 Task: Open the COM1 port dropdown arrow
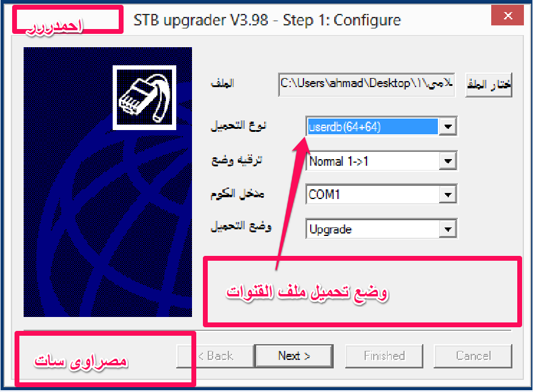[x=448, y=194]
